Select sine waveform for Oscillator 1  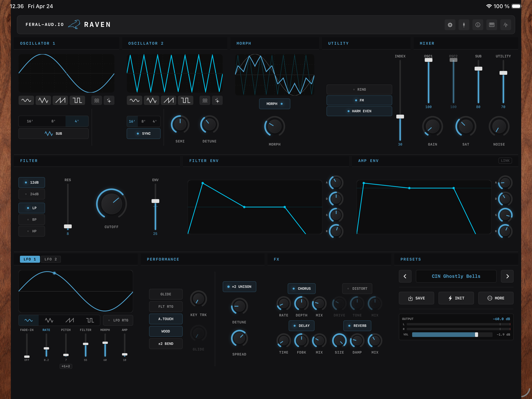(26, 100)
